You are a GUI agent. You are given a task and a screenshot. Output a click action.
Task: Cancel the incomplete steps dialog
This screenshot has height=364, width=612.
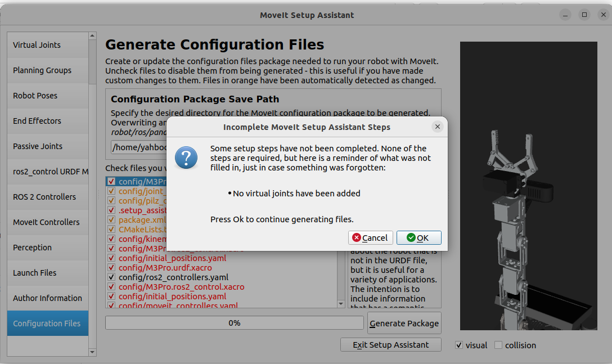point(370,238)
